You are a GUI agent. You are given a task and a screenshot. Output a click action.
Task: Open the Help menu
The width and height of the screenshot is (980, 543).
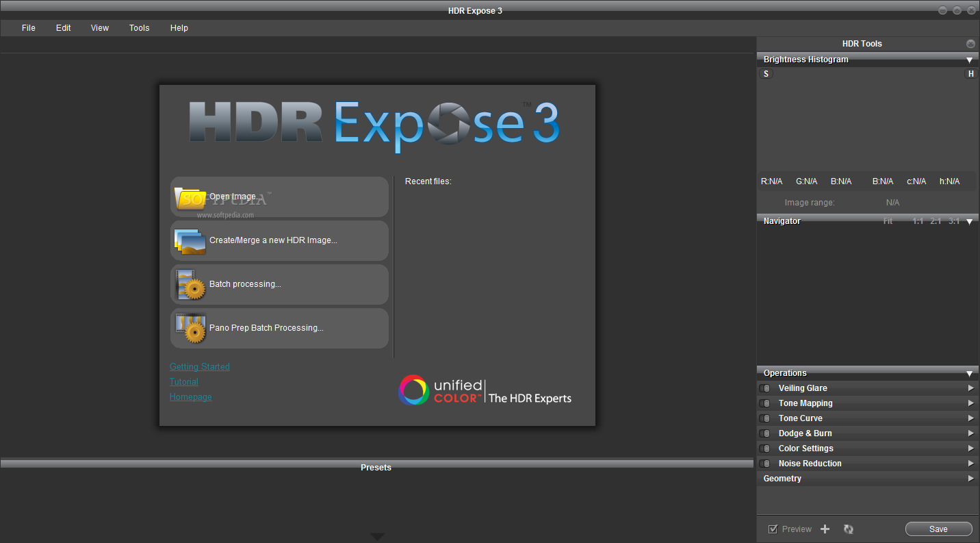click(179, 28)
